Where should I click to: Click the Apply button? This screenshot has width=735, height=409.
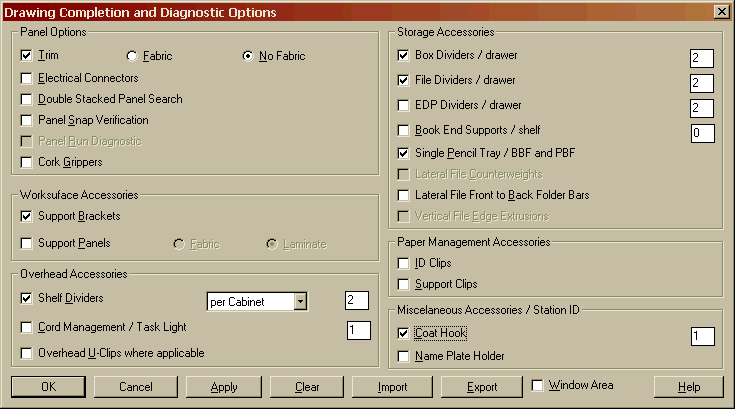pyautogui.click(x=224, y=387)
